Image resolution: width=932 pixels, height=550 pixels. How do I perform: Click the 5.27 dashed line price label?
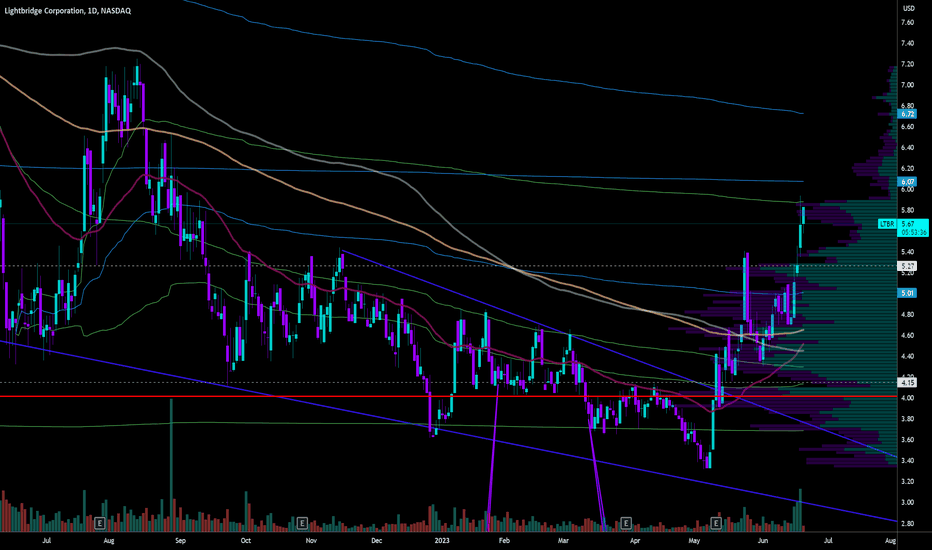click(907, 266)
